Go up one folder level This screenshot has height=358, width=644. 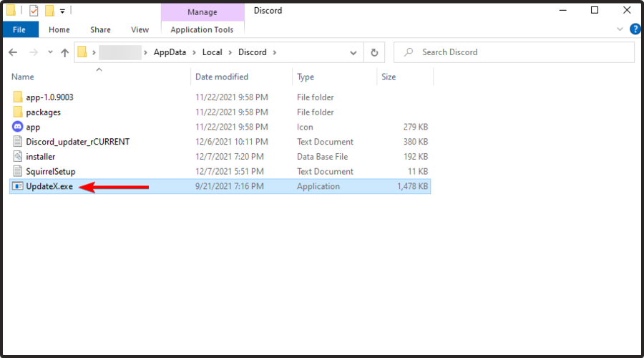[x=65, y=52]
